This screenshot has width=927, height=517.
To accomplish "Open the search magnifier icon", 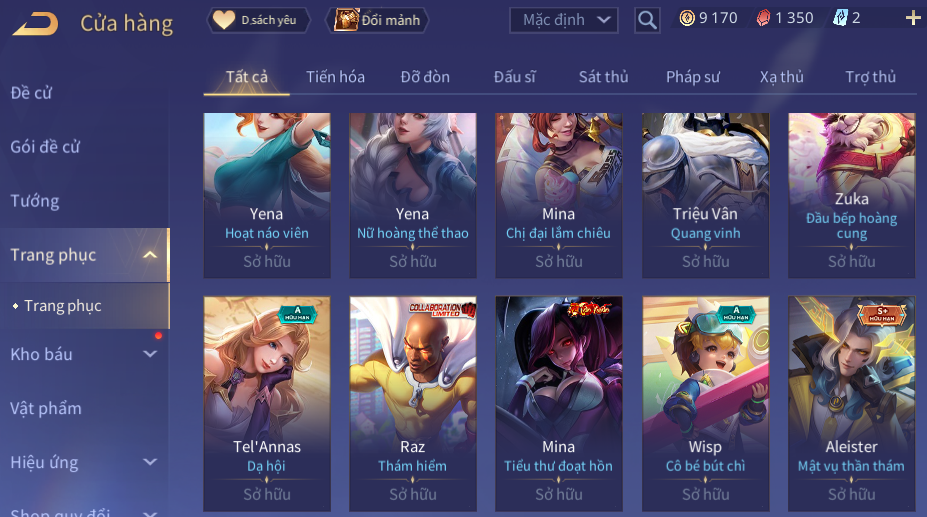I will point(647,20).
